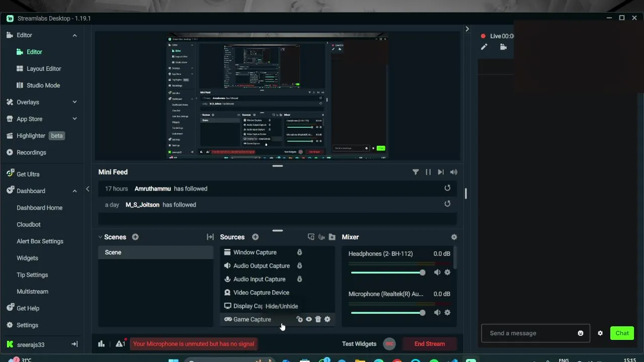Collapse the left sidebar with arrow
The image size is (644, 362).
pyautogui.click(x=88, y=189)
